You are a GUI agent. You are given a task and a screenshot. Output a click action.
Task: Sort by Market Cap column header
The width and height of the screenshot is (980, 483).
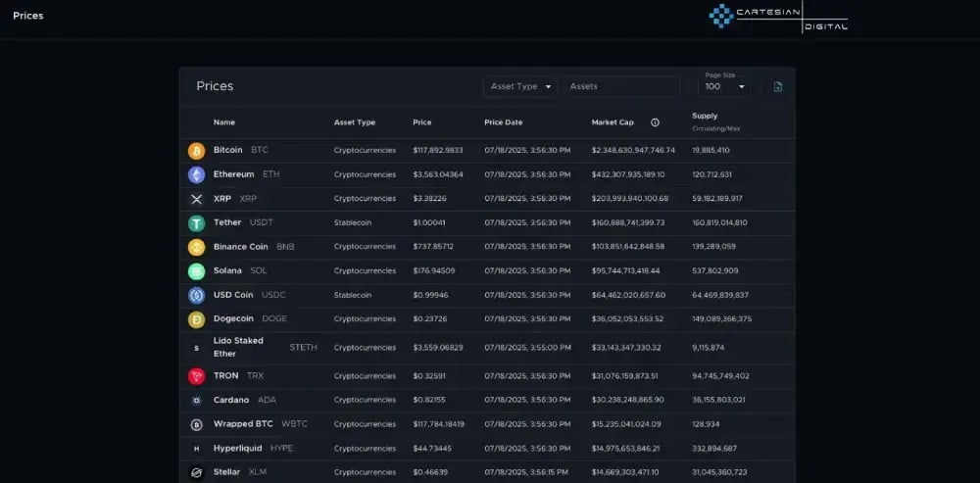tap(612, 122)
